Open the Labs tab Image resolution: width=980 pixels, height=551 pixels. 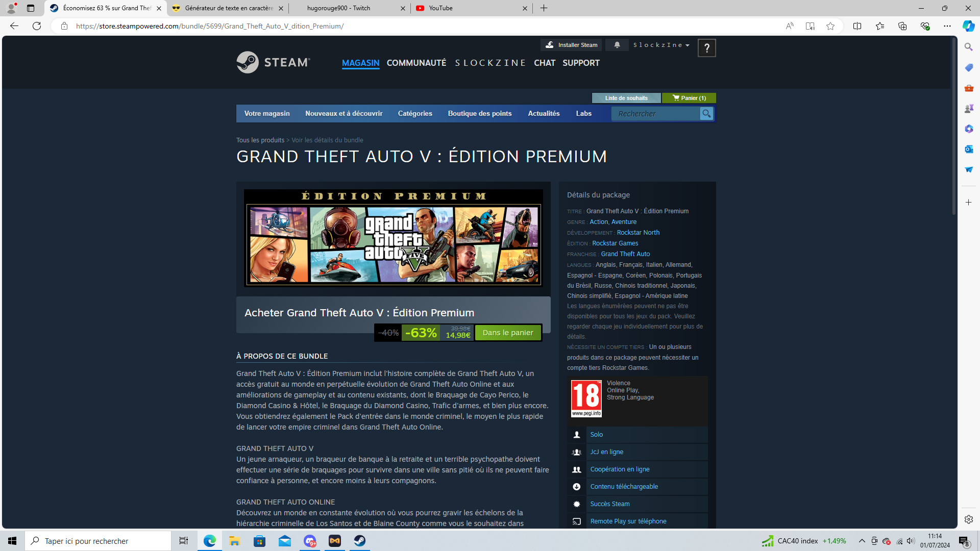click(x=584, y=114)
